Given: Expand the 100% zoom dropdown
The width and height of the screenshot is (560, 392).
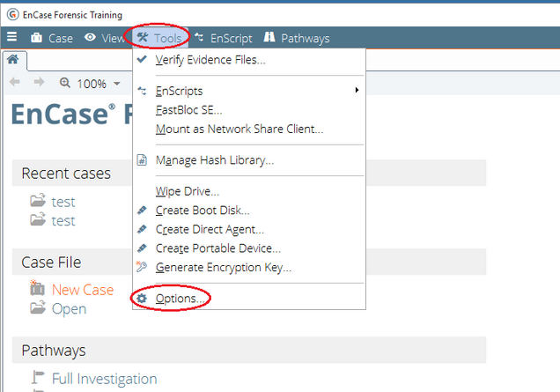Looking at the screenshot, I should tap(117, 84).
